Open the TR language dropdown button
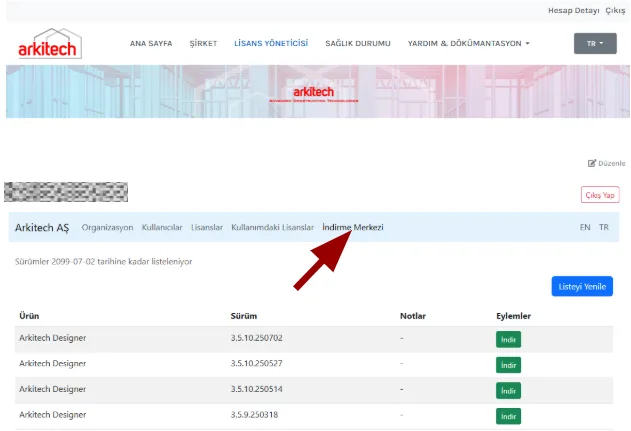 (595, 43)
